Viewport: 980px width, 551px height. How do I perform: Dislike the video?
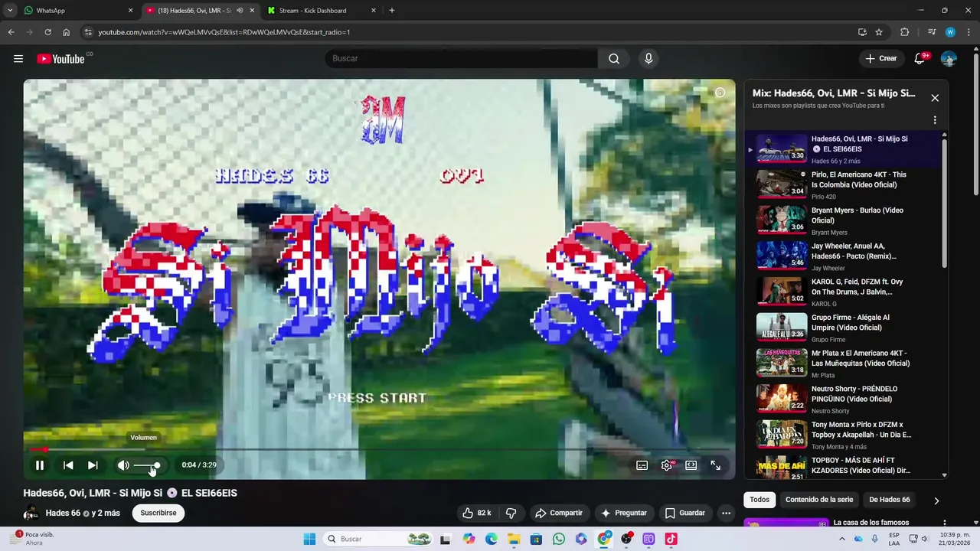tap(511, 513)
